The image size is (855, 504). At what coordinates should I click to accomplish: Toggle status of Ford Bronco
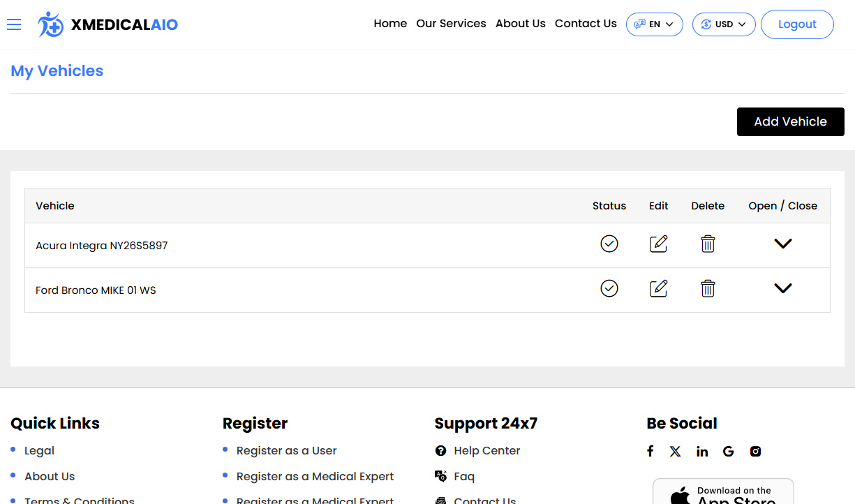coord(609,289)
